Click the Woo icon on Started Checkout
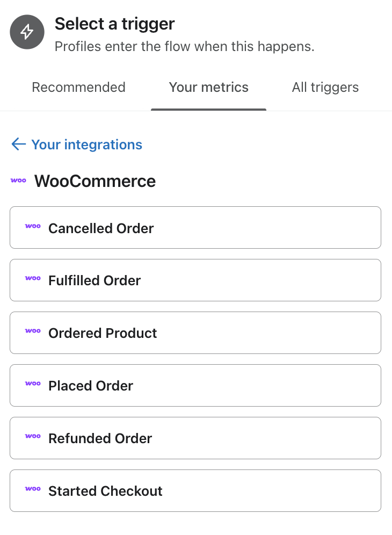Viewport: 392px width, 535px height. 33,489
